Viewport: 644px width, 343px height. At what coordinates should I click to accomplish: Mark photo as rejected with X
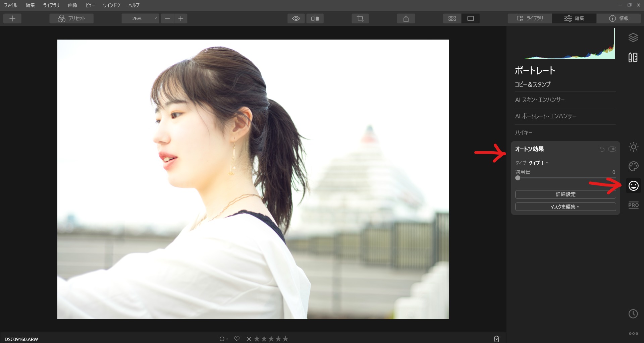click(x=249, y=339)
